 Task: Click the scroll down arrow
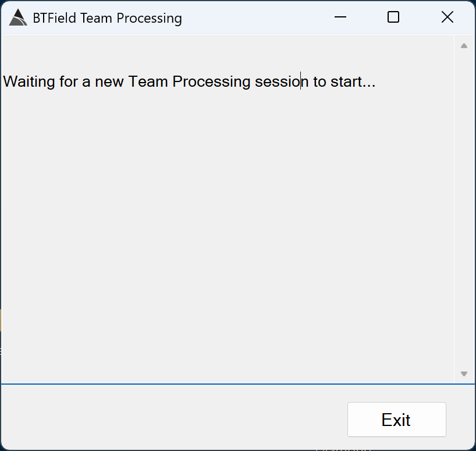tap(464, 374)
